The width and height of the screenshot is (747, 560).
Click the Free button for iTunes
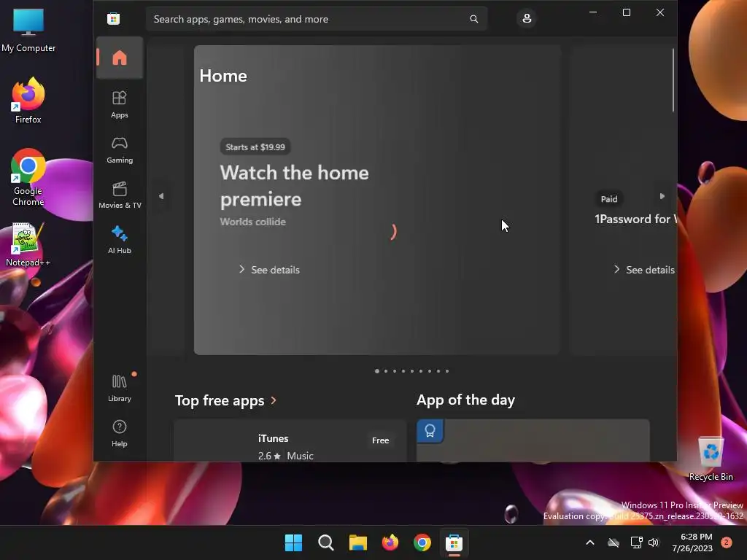pos(381,440)
